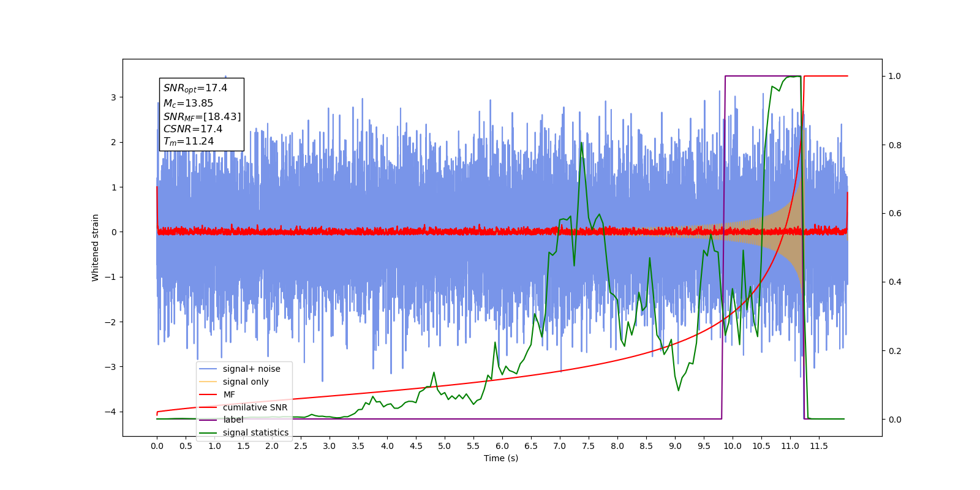Click the x-axis tick label 2.5
This screenshot has width=980, height=490.
click(301, 446)
